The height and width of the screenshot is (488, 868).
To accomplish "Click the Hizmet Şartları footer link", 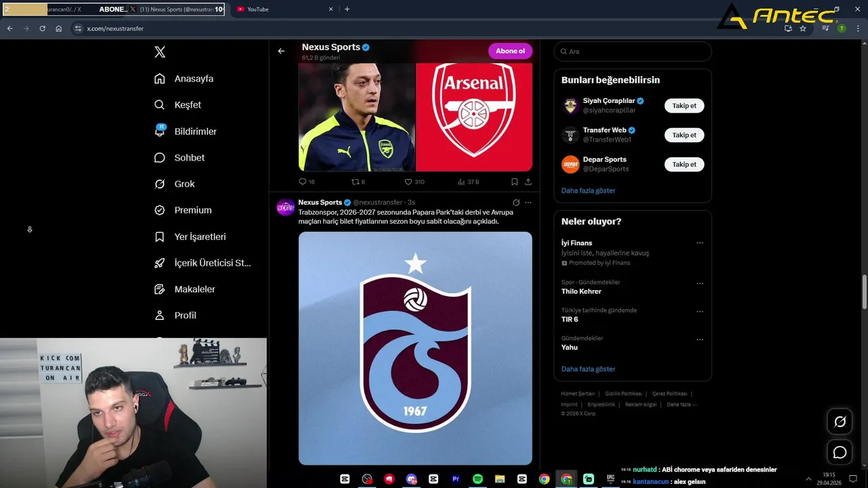I will point(578,394).
